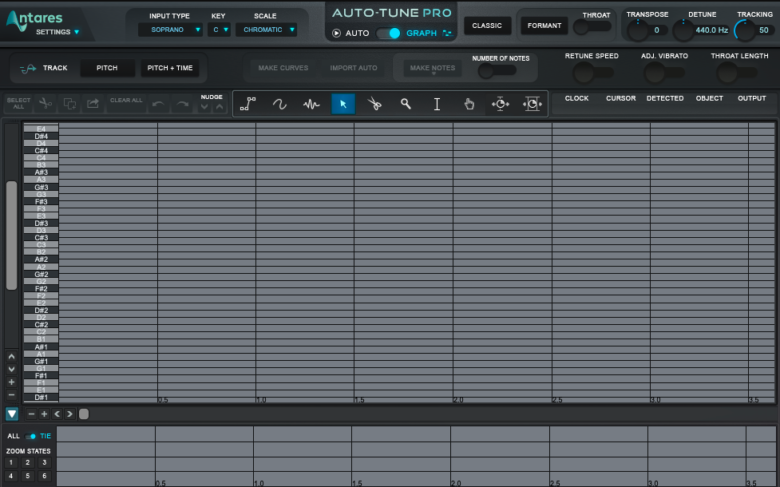780x487 pixels.
Task: Click the Copy icon in edit bar
Action: (69, 103)
